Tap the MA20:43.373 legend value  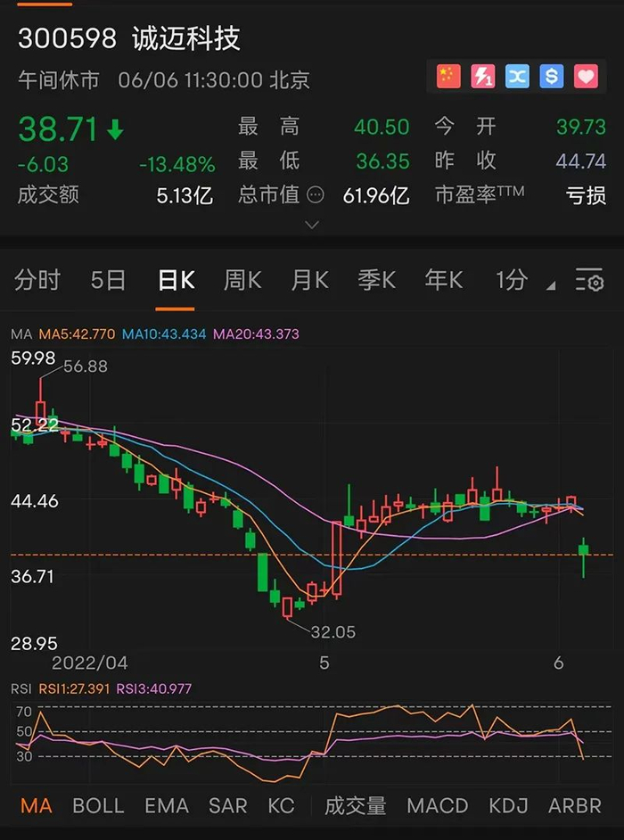(x=256, y=334)
